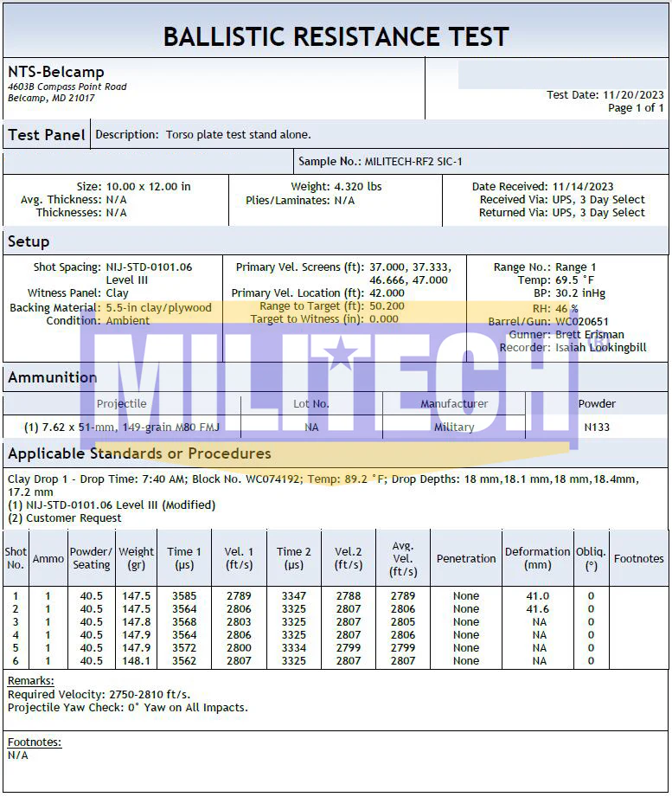
Task: Click the 41.6 deformation value for shot 2
Action: pos(537,608)
